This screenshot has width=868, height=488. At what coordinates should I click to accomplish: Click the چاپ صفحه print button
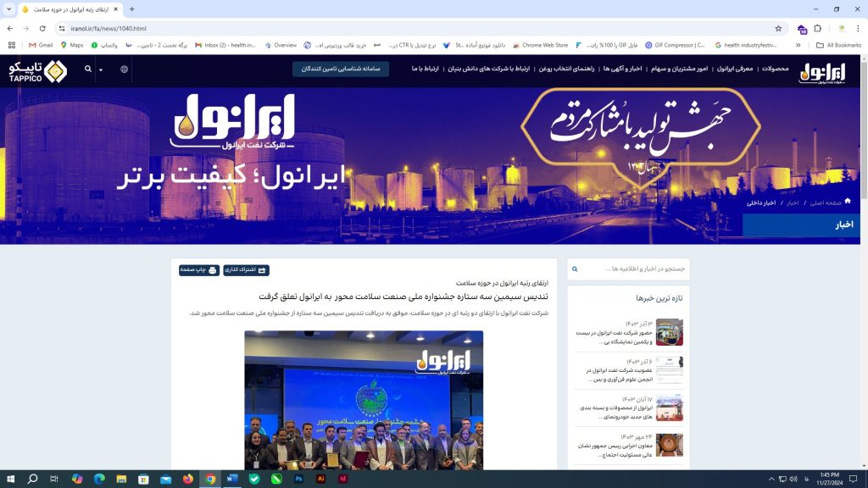199,270
